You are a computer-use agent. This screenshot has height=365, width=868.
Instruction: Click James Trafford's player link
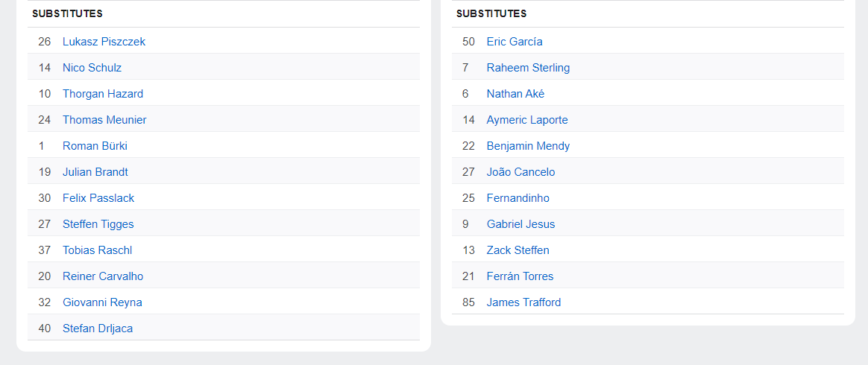point(523,302)
